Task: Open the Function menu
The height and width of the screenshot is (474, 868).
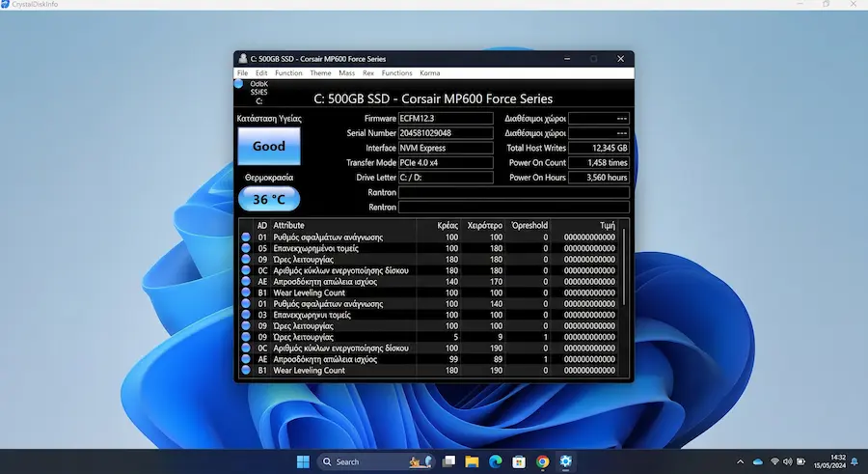Action: (288, 73)
